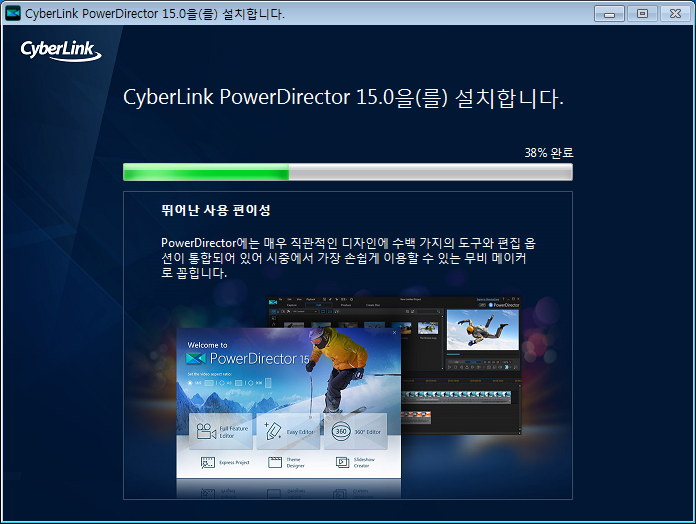696x524 pixels.
Task: Click the CyberLink logo
Action: click(x=61, y=50)
